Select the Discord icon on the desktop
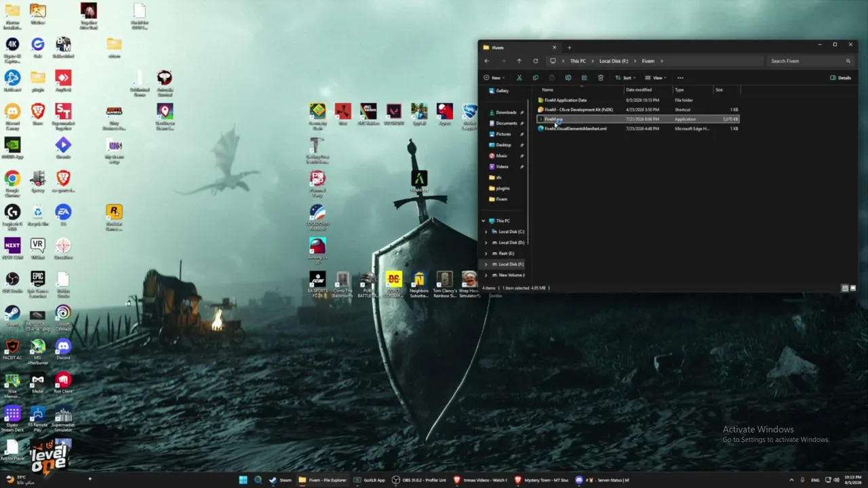 pos(63,348)
